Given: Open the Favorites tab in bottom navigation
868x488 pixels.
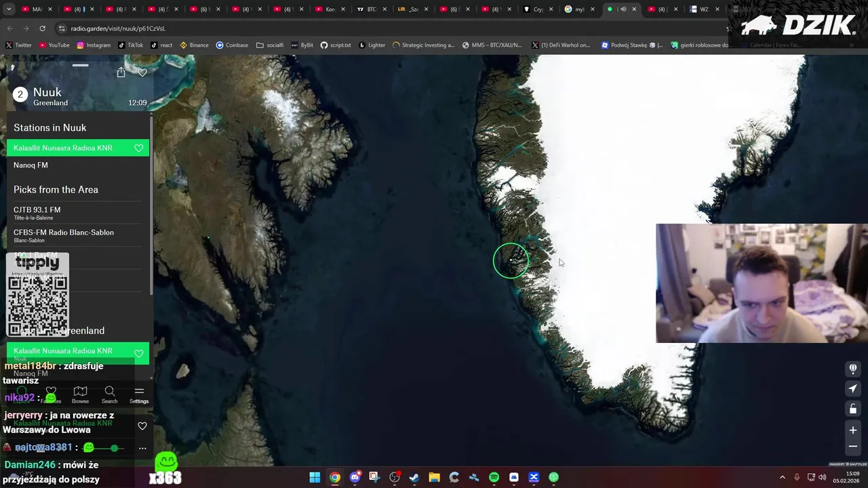Looking at the screenshot, I should (x=51, y=394).
